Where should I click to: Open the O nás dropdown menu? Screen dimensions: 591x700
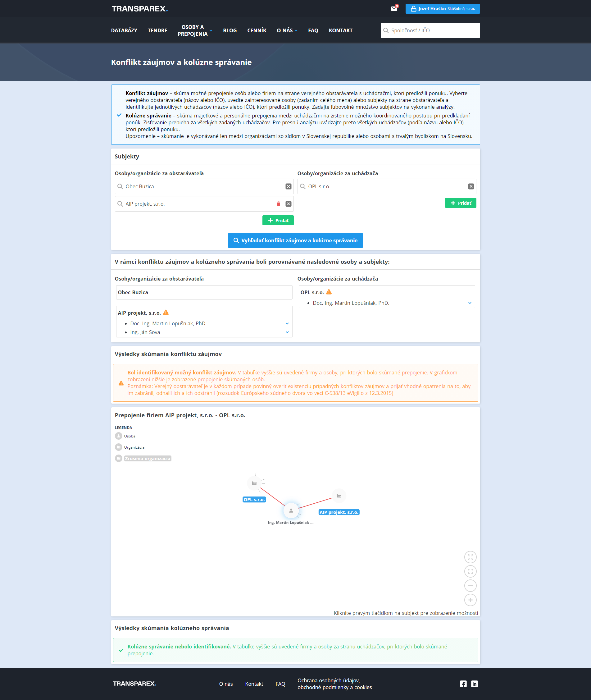pyautogui.click(x=287, y=30)
